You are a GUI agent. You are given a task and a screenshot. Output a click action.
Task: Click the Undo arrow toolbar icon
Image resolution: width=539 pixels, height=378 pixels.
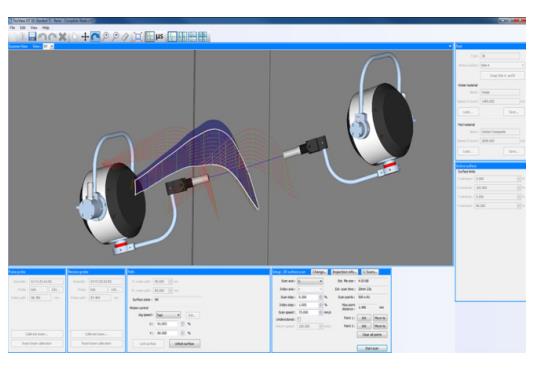42,36
